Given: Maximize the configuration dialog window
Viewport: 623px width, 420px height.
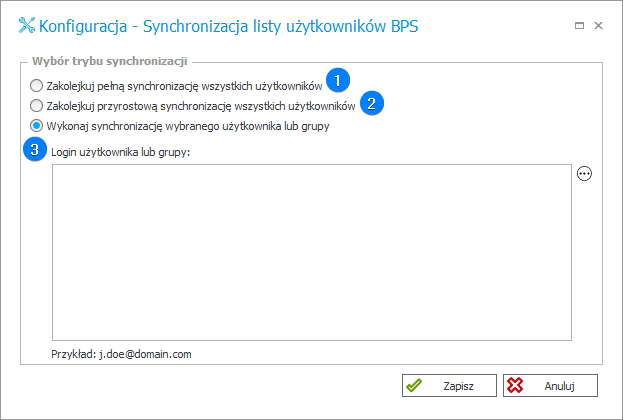Looking at the screenshot, I should coord(579,26).
